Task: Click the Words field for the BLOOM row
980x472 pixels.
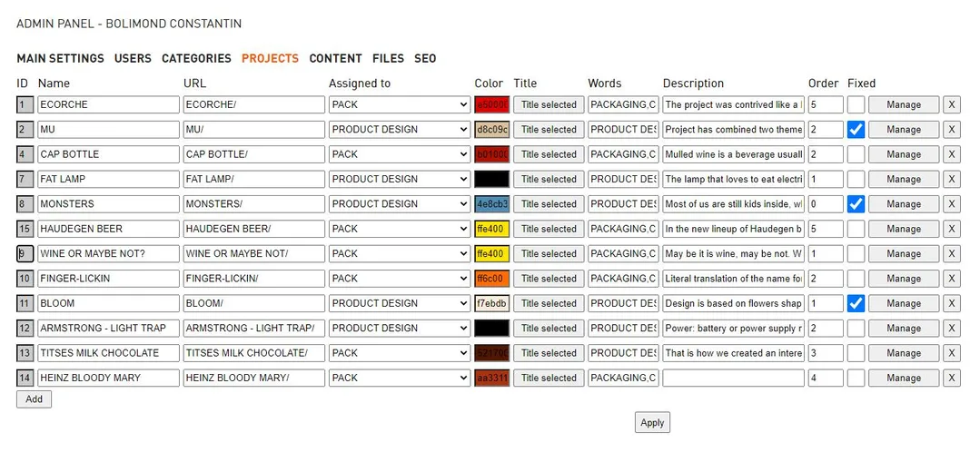Action: click(x=623, y=303)
